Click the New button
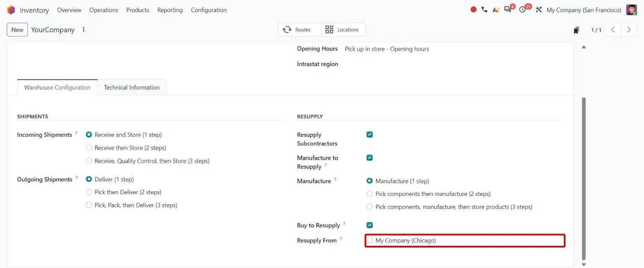Viewport: 644px width, 268px height. [x=17, y=29]
